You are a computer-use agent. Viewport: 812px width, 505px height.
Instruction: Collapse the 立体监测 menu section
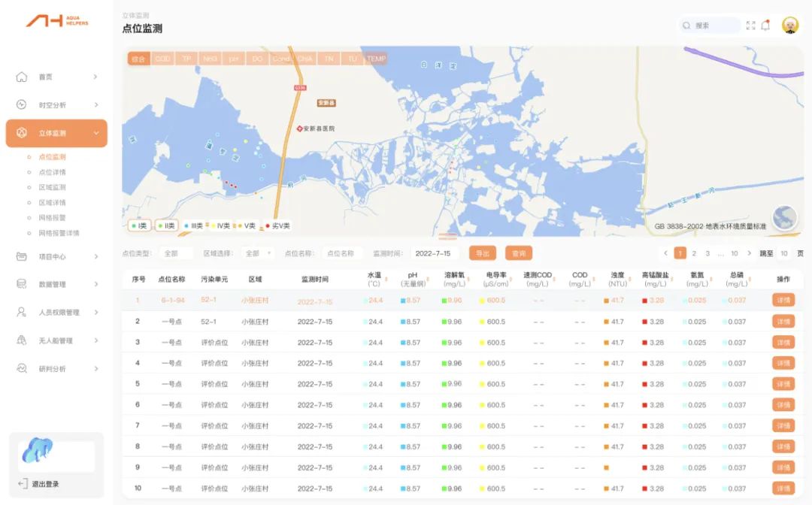pos(96,133)
